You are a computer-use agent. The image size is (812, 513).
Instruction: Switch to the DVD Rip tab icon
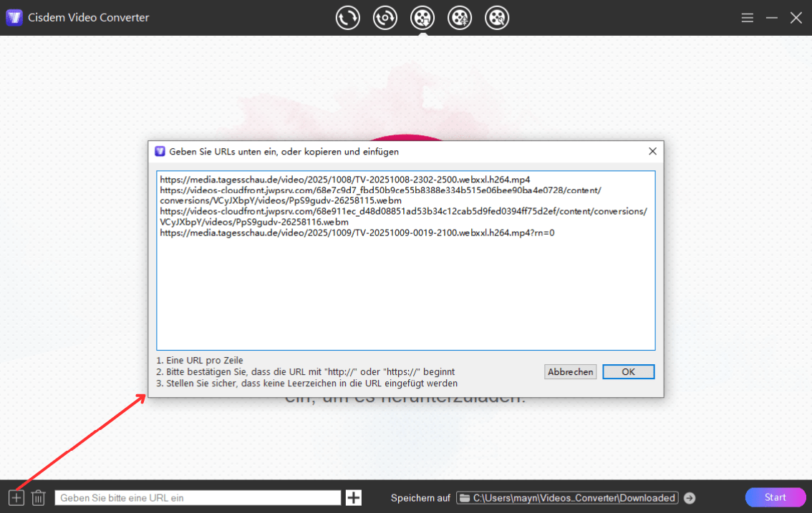point(385,18)
